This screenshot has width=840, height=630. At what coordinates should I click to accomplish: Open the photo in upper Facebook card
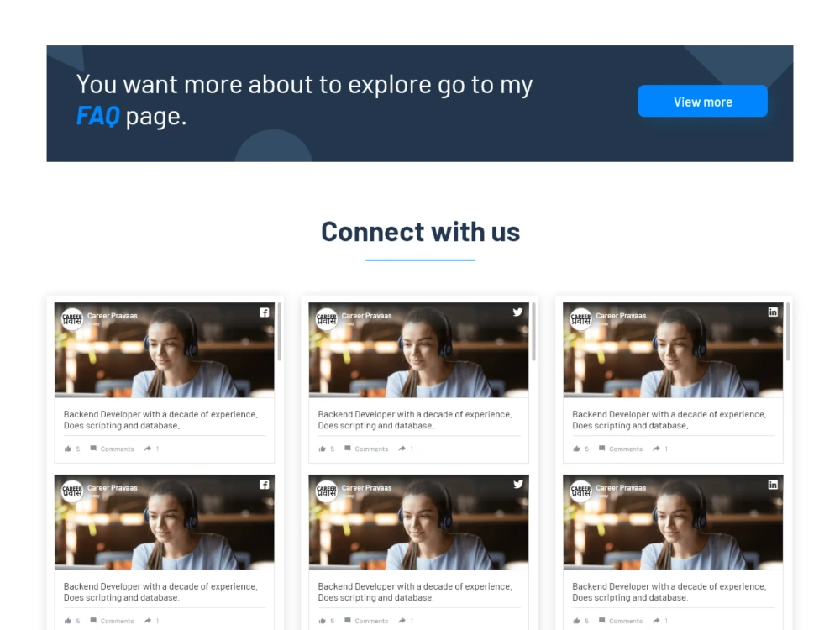tap(165, 349)
